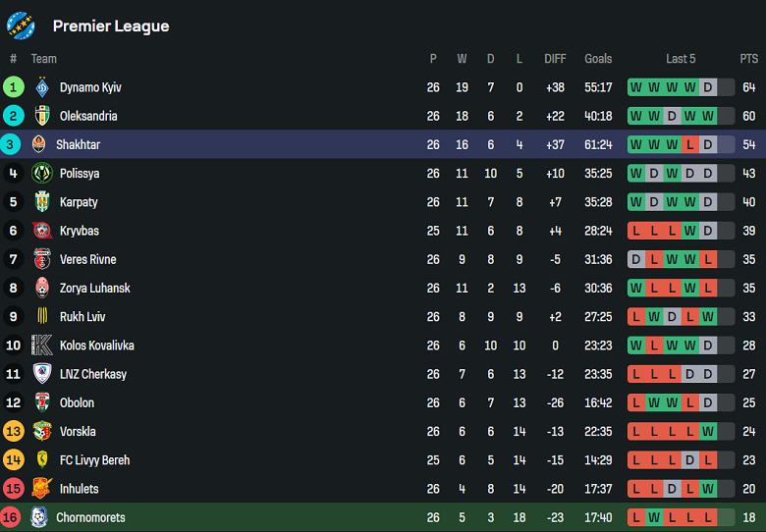Click the Polissya club crest
The image size is (766, 532).
42,174
